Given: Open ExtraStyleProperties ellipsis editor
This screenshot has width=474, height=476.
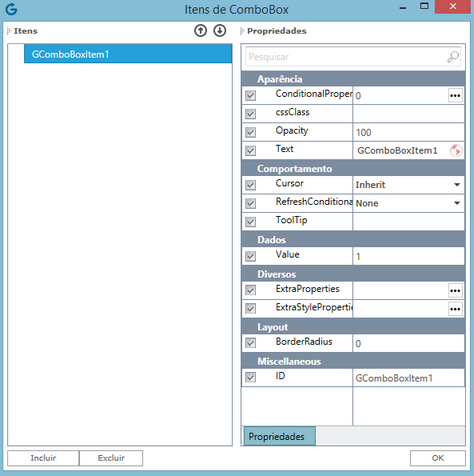Looking at the screenshot, I should point(455,309).
